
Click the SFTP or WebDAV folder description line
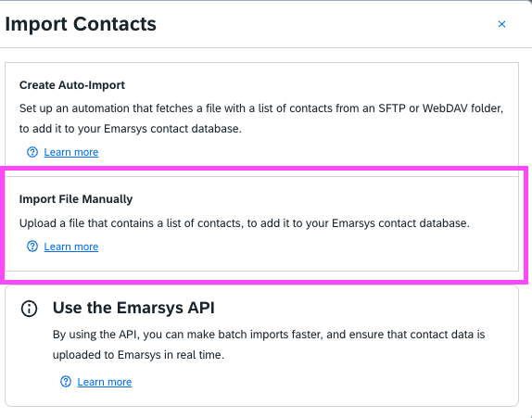pyautogui.click(x=261, y=108)
